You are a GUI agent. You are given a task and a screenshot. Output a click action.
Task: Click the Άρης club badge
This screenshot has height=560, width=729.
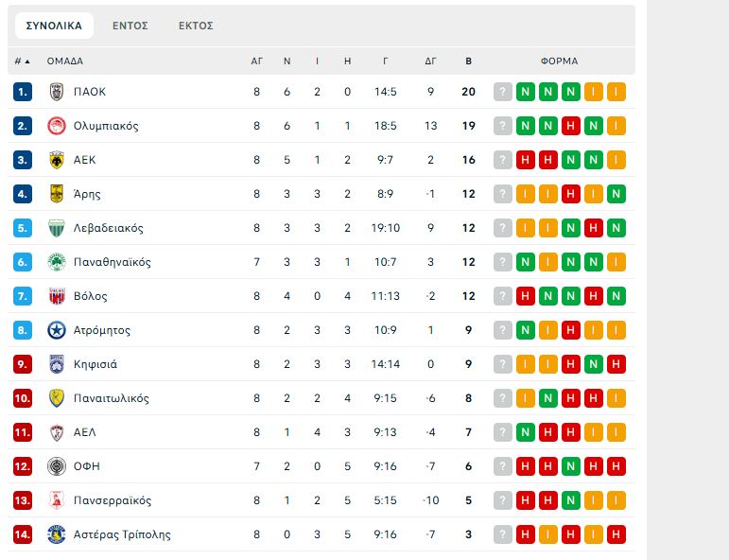56,194
